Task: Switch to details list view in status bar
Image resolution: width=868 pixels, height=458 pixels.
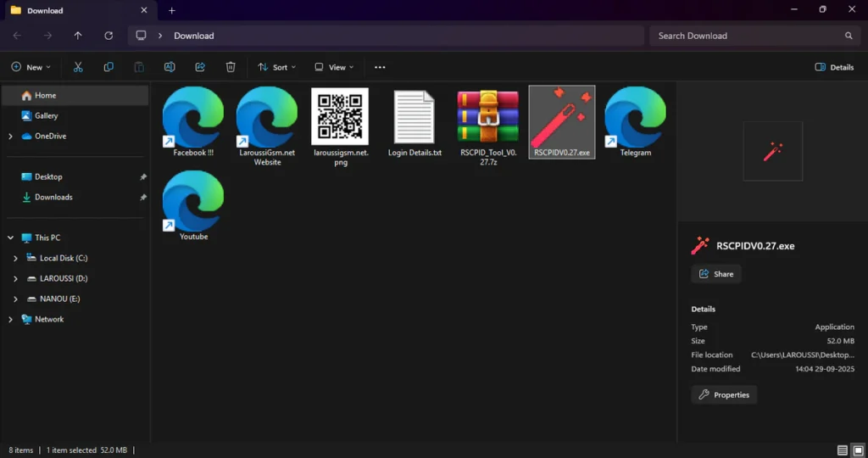Action: 842,450
